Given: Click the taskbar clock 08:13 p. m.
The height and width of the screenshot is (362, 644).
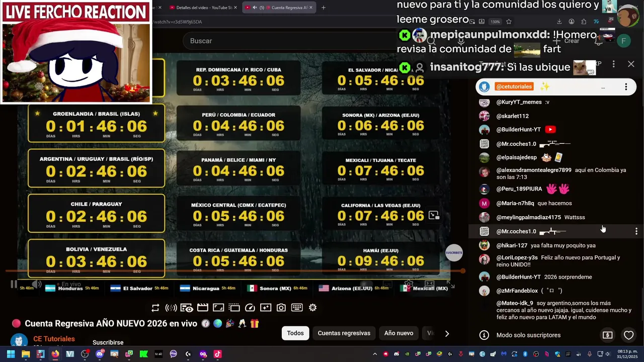Looking at the screenshot, I should pos(627,354).
